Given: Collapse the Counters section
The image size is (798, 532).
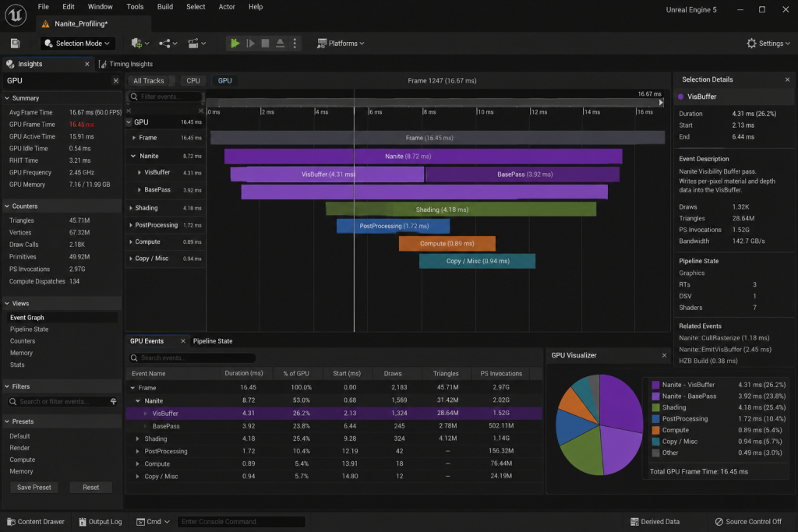Looking at the screenshot, I should [7, 206].
